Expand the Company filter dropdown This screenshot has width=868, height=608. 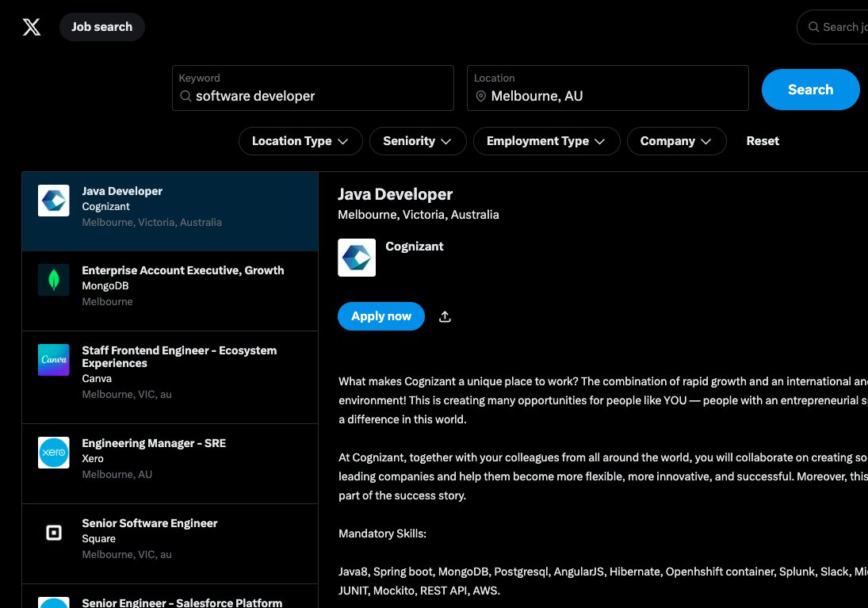pos(676,141)
